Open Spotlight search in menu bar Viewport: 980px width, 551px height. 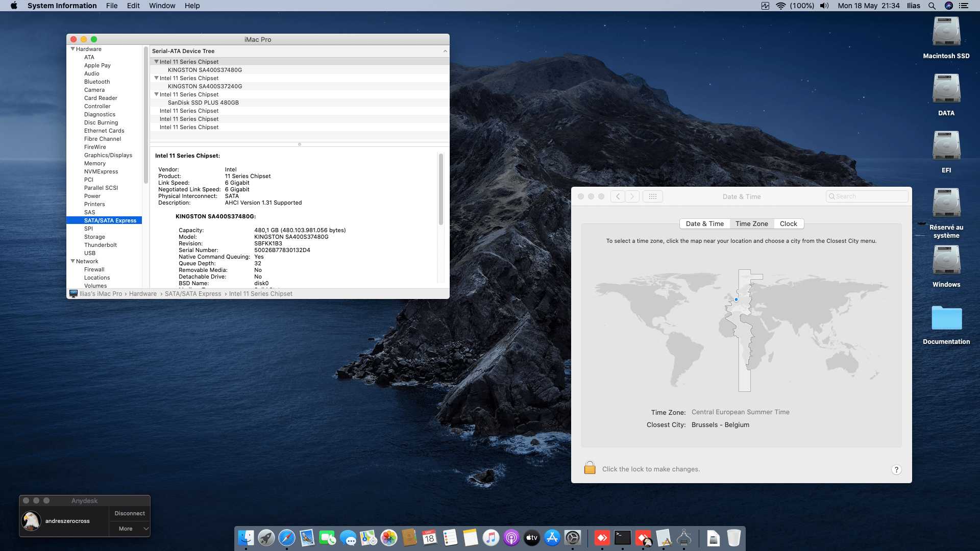932,6
